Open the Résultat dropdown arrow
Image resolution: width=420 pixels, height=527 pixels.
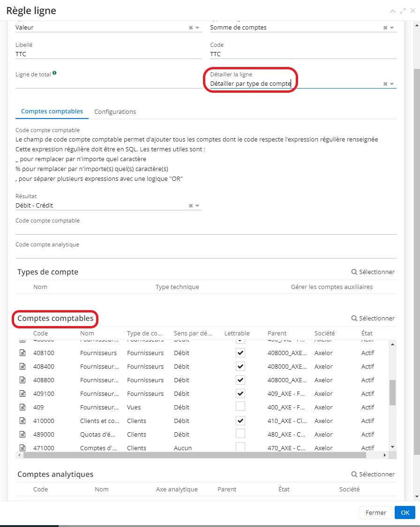pyautogui.click(x=198, y=206)
